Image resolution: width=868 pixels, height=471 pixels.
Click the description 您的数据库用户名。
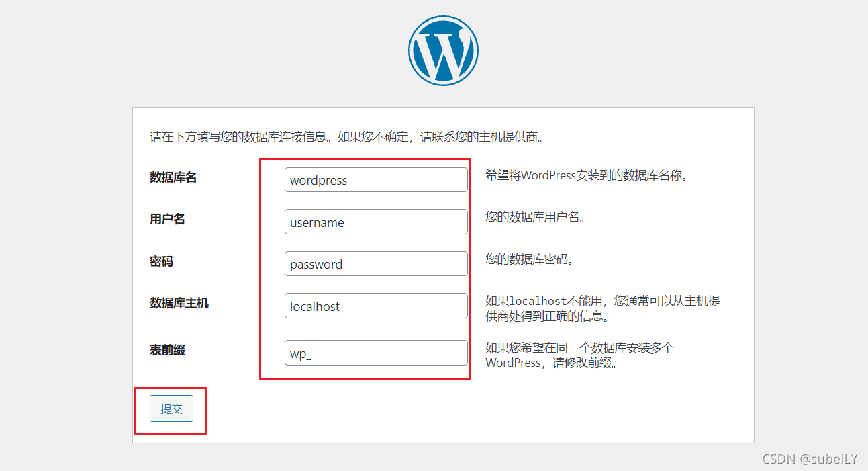tap(536, 218)
